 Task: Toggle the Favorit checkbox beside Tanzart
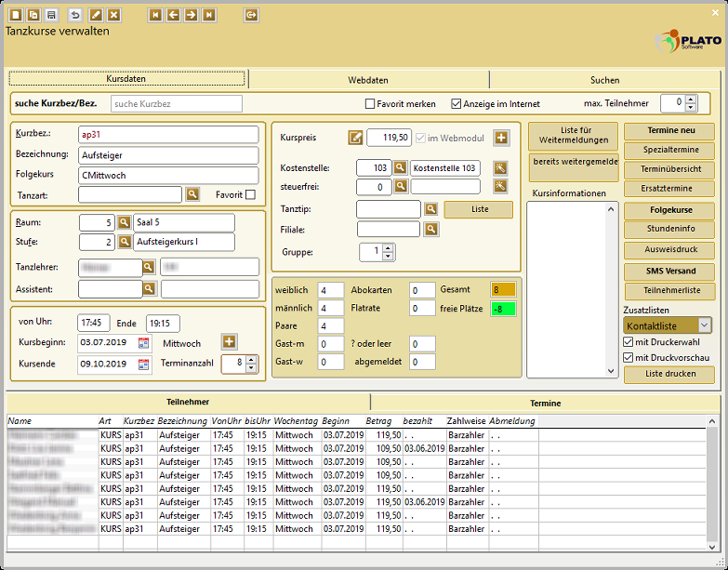tap(250, 195)
